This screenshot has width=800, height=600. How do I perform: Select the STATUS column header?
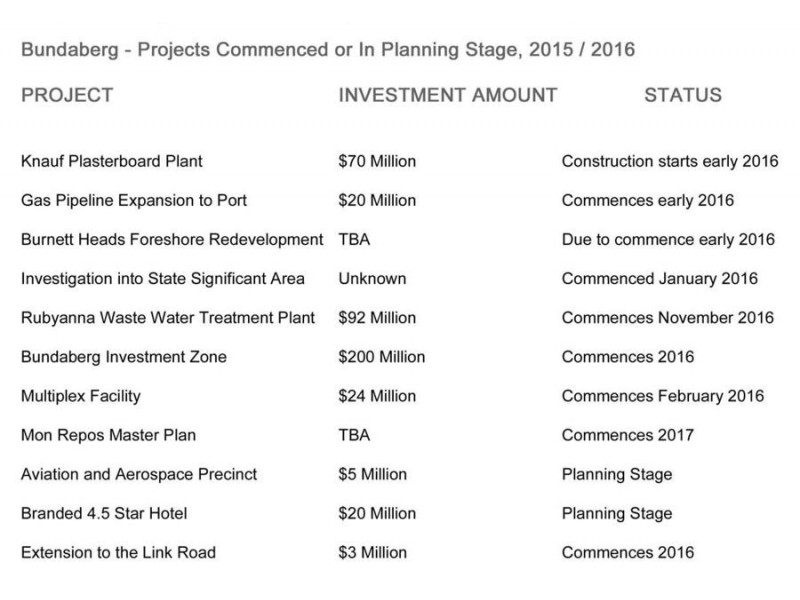pos(682,96)
